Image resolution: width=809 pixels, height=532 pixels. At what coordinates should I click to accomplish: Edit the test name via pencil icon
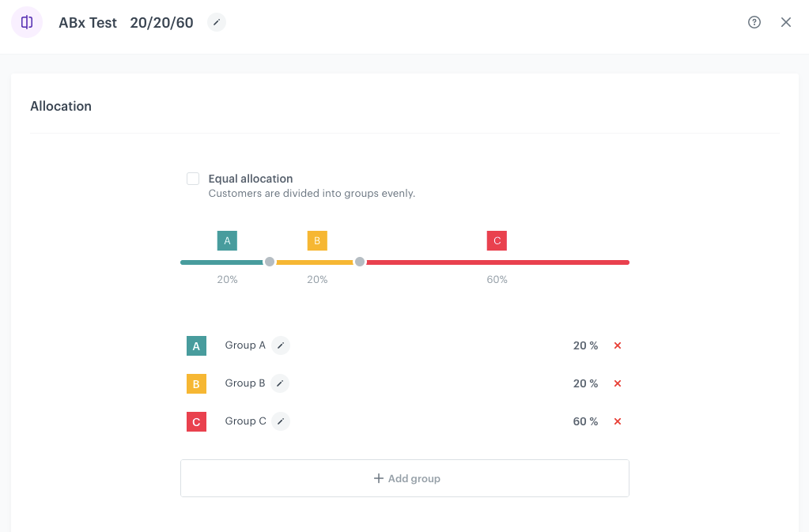[x=216, y=23]
